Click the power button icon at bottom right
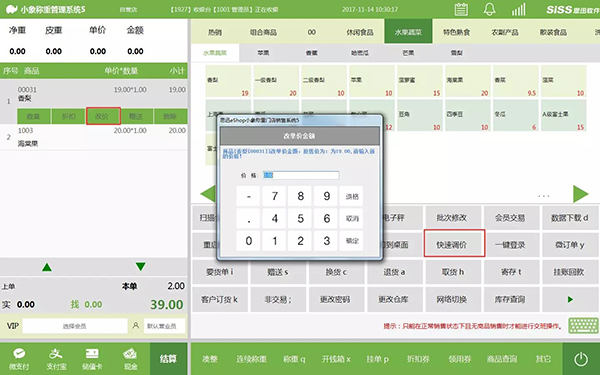This screenshot has height=375, width=600. [x=581, y=359]
